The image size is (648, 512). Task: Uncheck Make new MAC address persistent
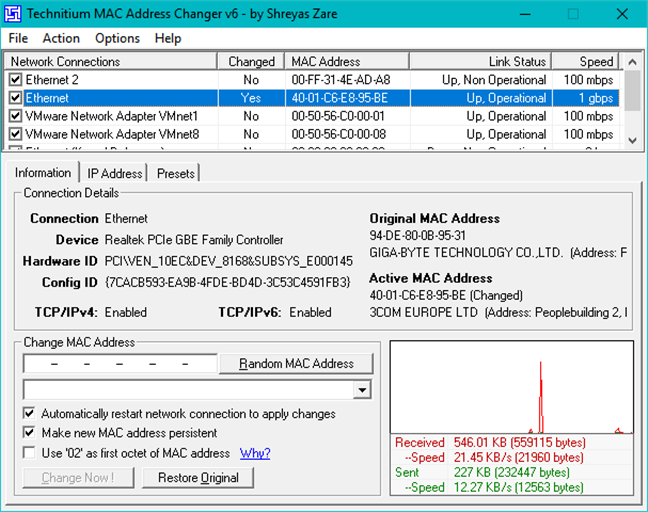click(29, 433)
